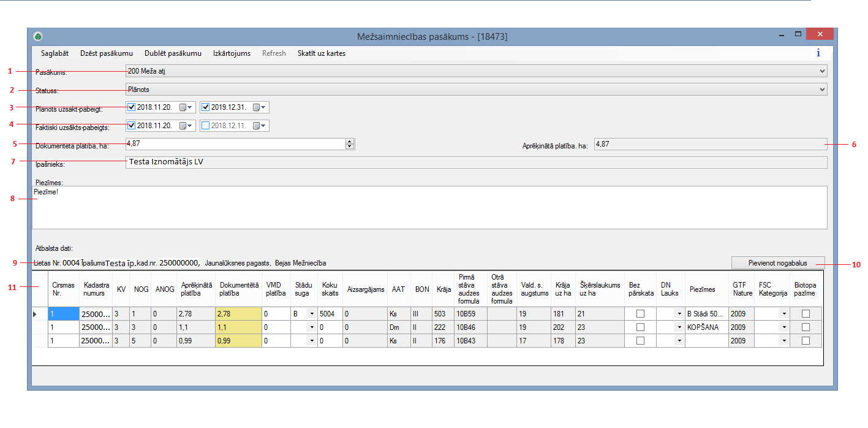Viewport: 868px width, 428px height.
Task: Open calendar for planned end date 2019.12.31.
Action: coord(260,108)
